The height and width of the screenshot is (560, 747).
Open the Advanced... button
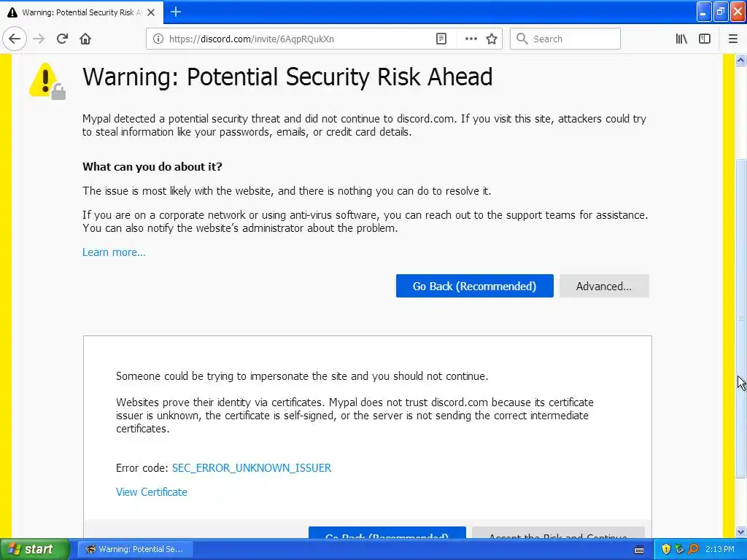pyautogui.click(x=604, y=286)
